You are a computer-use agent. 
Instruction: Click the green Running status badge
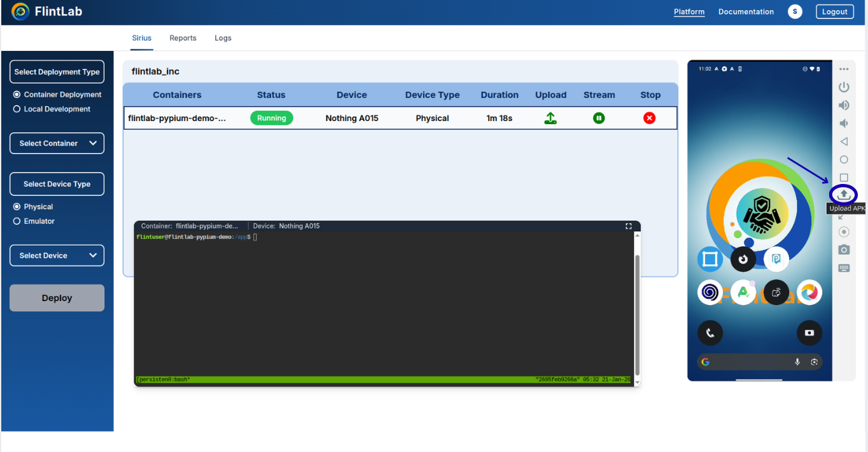272,118
